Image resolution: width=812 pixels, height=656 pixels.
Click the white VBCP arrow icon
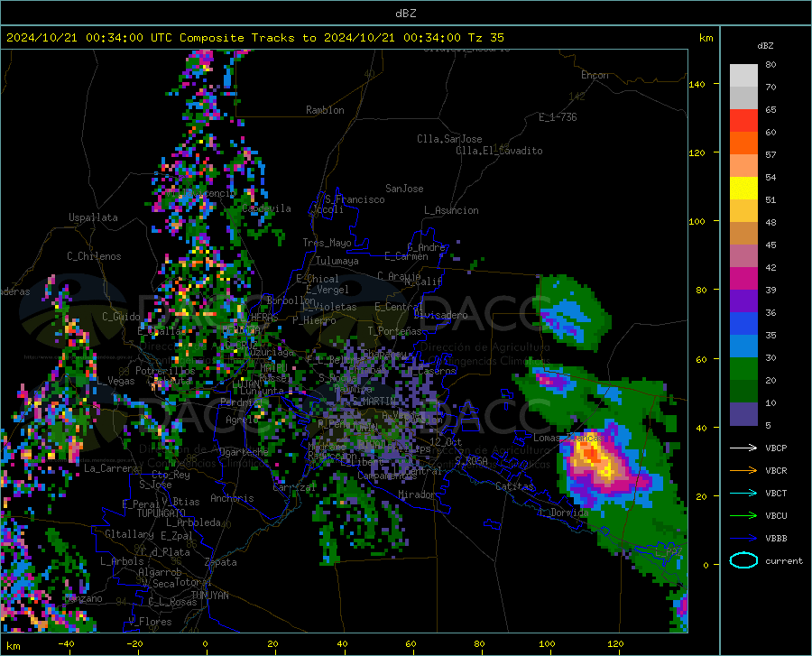pos(743,448)
